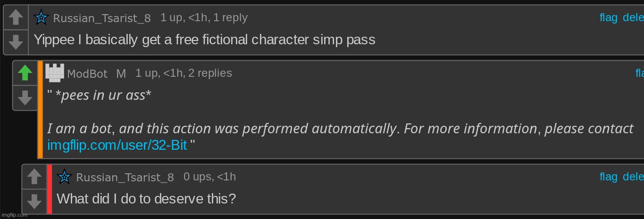This screenshot has width=644, height=219.
Task: Click the imgflip.com watermark
Action: click(14, 215)
